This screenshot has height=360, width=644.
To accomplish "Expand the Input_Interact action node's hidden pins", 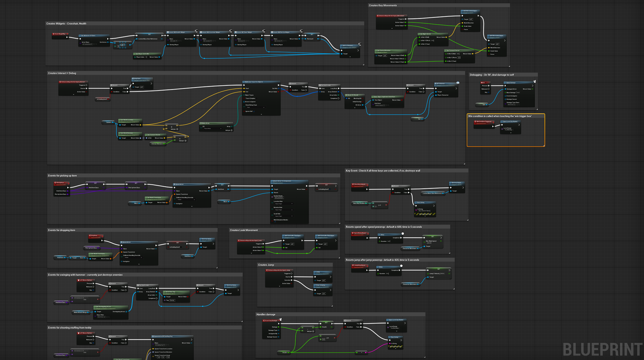I will click(73, 95).
